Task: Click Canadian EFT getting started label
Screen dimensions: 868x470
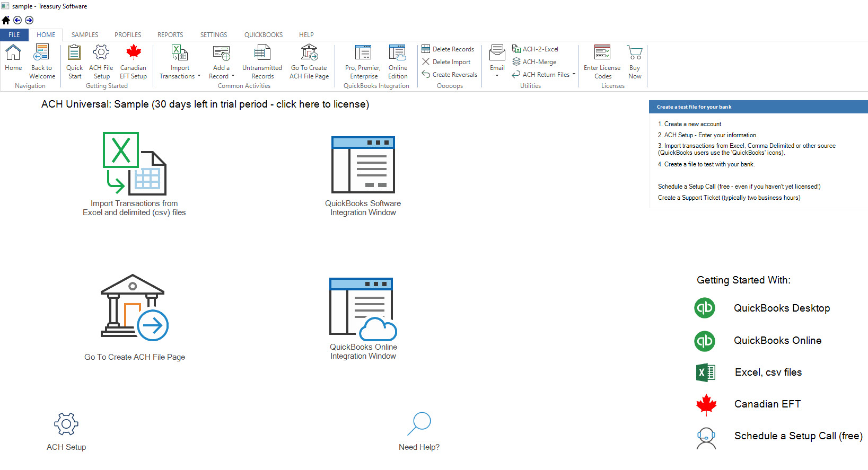Action: [767, 404]
